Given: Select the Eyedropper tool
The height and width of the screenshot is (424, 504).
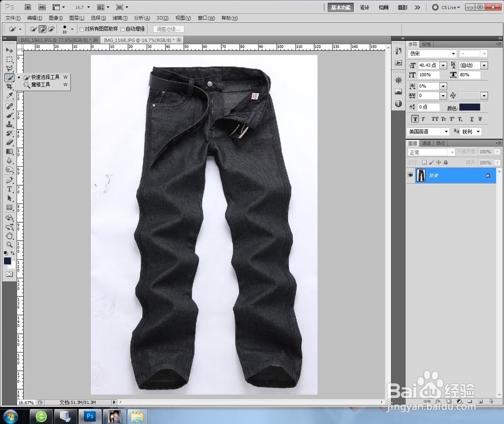Looking at the screenshot, I should (9, 96).
